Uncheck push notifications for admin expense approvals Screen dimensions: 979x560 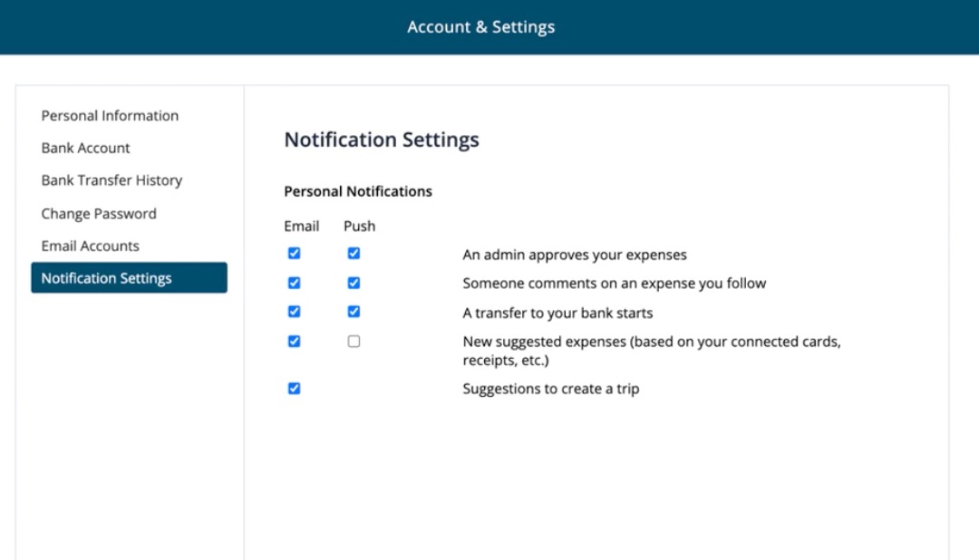pos(353,253)
